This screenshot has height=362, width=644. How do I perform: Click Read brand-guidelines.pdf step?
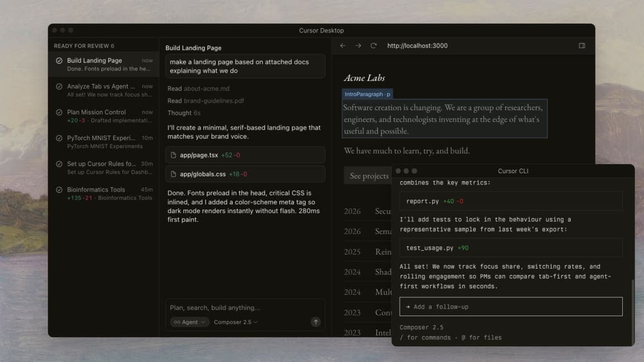[205, 101]
